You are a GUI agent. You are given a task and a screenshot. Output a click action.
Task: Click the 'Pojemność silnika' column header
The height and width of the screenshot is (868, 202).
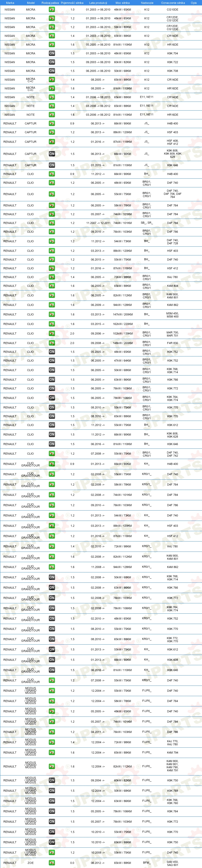pyautogui.click(x=72, y=3)
